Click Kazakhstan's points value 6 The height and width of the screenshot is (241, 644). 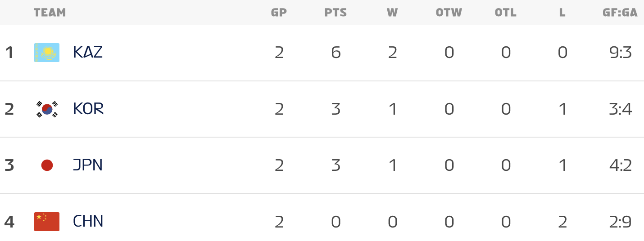[336, 53]
